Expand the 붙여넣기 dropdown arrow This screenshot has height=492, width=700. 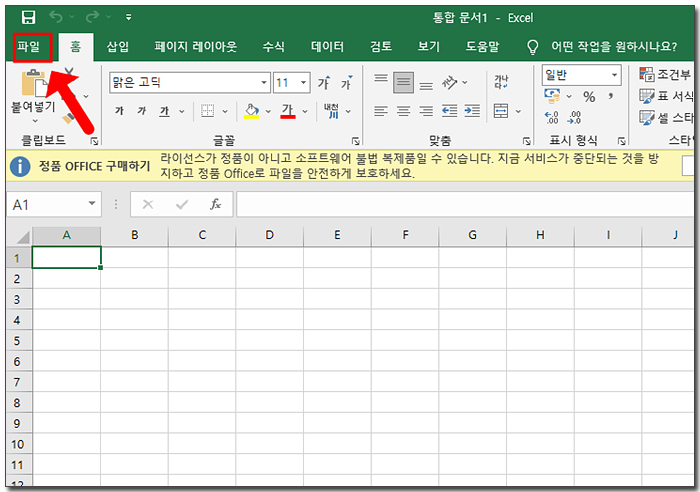coord(35,121)
